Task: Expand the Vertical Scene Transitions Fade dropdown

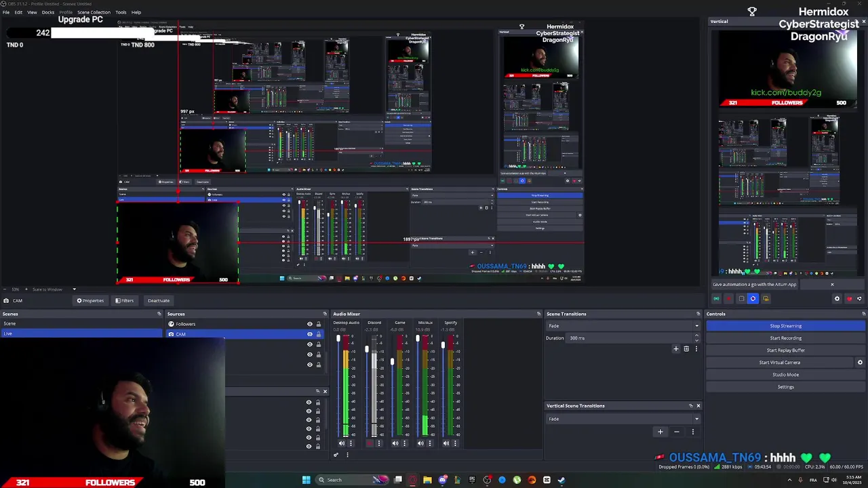Action: 696,419
